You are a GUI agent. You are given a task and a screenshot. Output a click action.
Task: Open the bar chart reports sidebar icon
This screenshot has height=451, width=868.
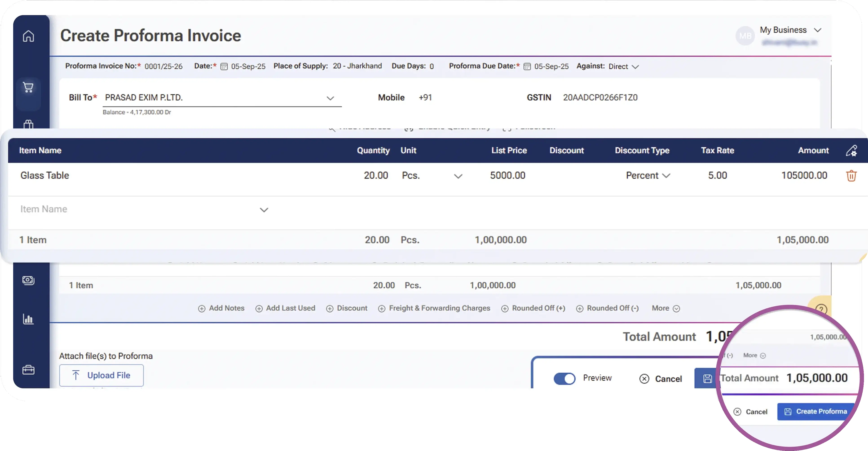point(28,319)
